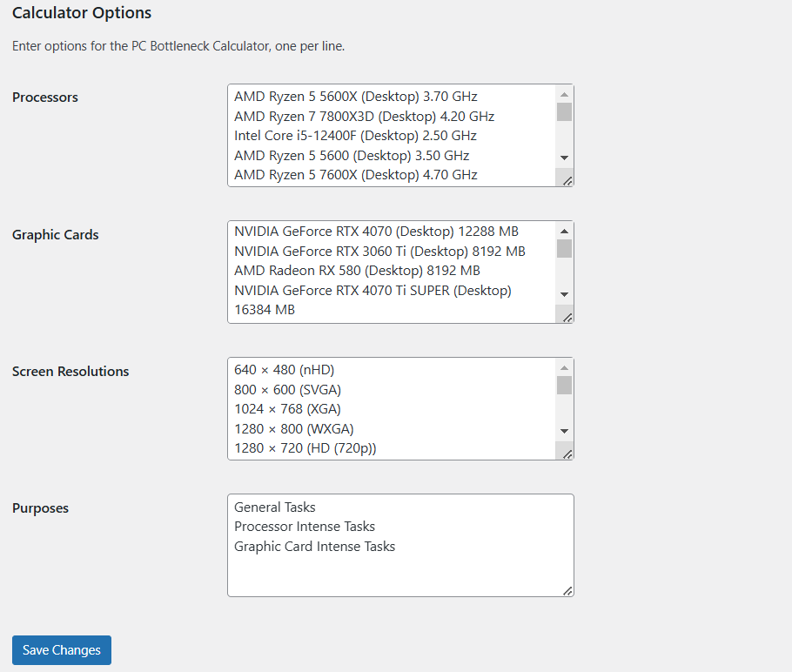Place cursor on AMD Ryzen 5 5600X line
Viewport: 792px width, 672px height.
[x=356, y=97]
